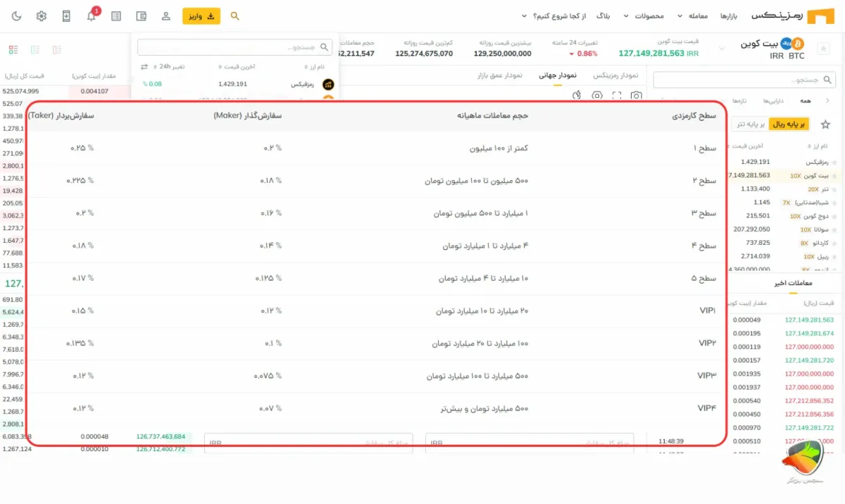This screenshot has height=504, width=845.
Task: Focus the sidebar جستجو search field
Action: (x=745, y=80)
